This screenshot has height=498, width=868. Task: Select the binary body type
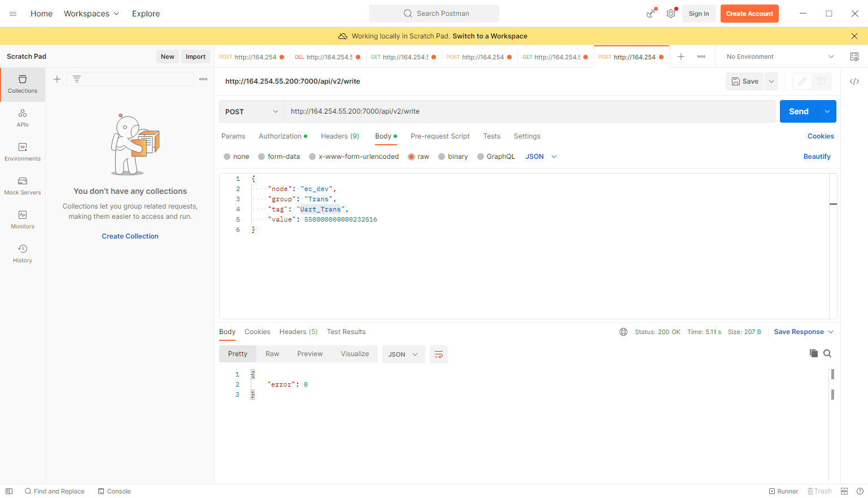453,157
